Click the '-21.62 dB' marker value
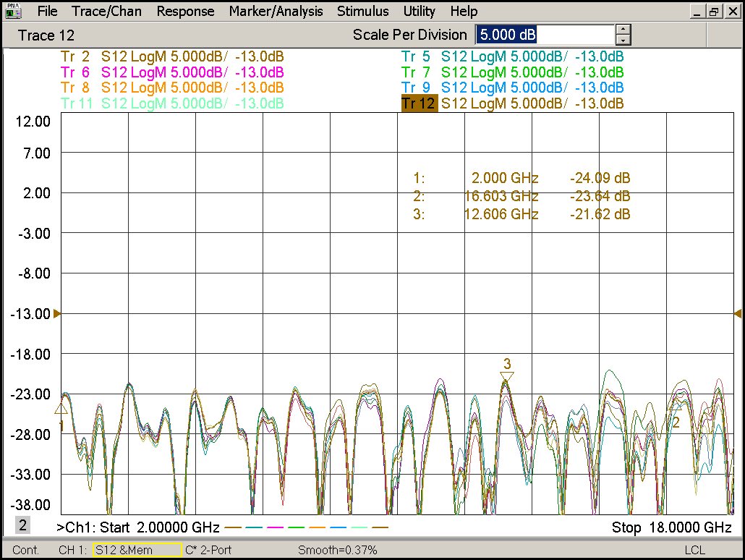The width and height of the screenshot is (745, 560). (x=600, y=214)
